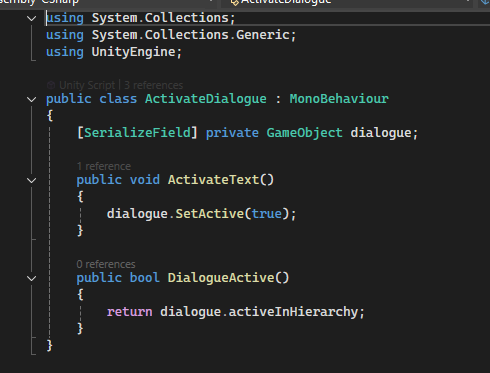The height and width of the screenshot is (373, 490).
Task: Place cursor on the MonoBehaviour base class
Action: point(339,99)
